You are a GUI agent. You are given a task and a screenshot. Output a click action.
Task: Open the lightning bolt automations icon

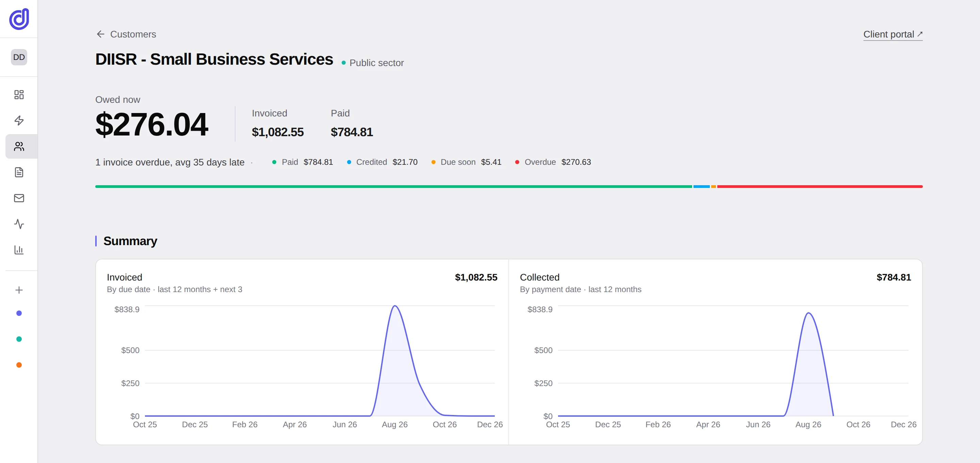click(19, 120)
